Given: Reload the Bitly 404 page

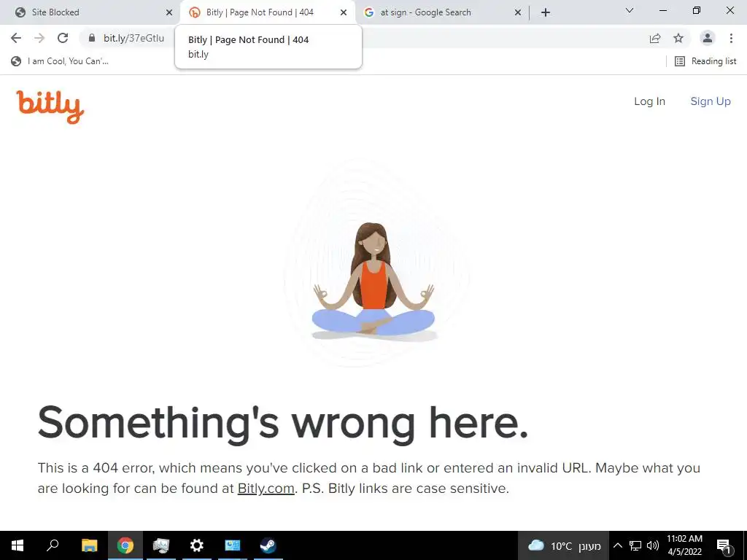Looking at the screenshot, I should [x=63, y=38].
